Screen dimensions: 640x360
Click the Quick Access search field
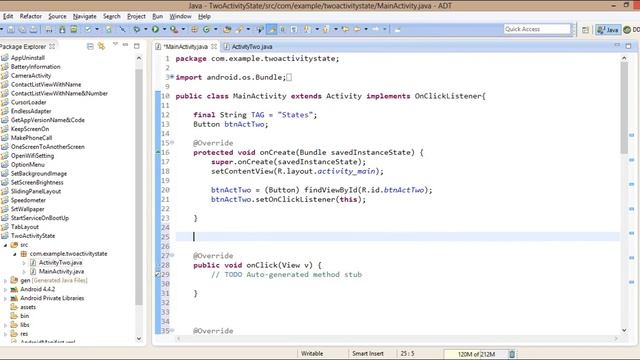537,29
